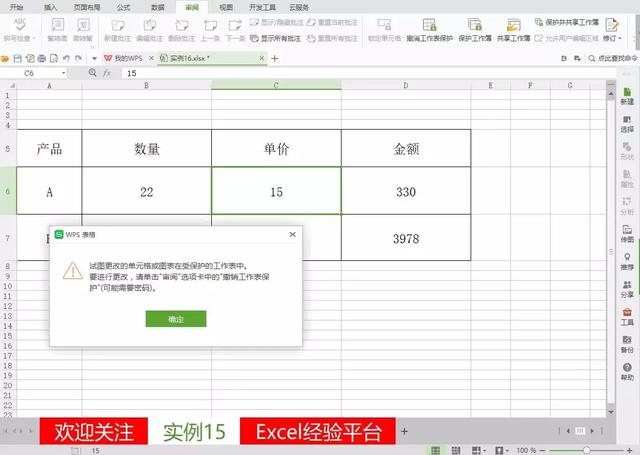Viewport: 640px width, 455px height.
Task: Click the zoom out minus button
Action: click(x=542, y=451)
